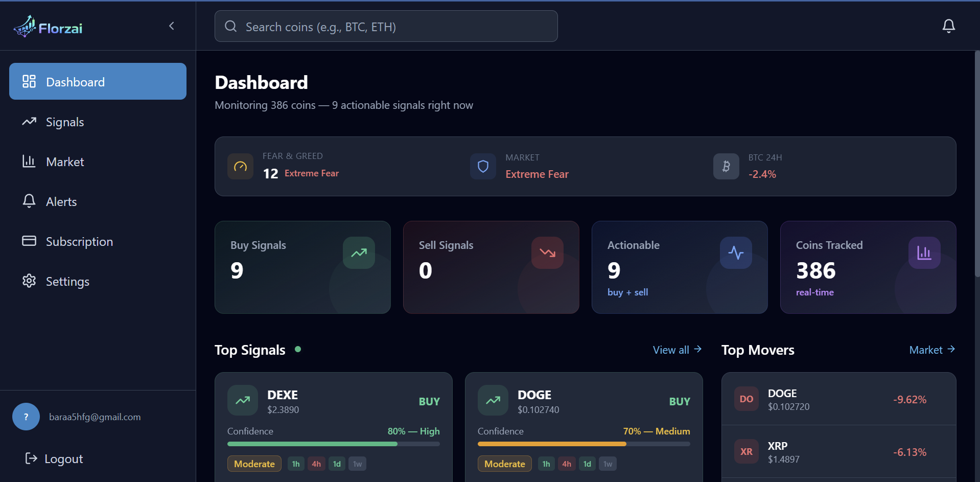Open the Signals section from the sidebar
The image size is (980, 482).
coord(64,122)
